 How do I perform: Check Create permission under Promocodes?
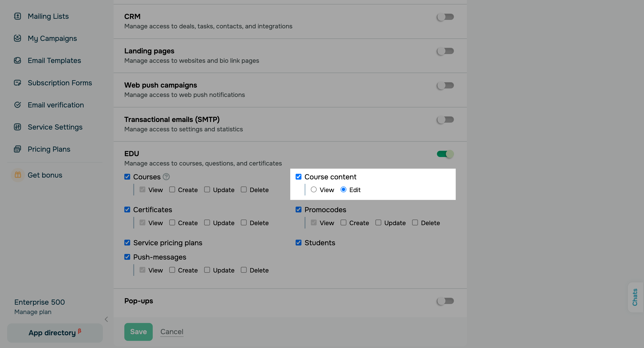point(343,222)
